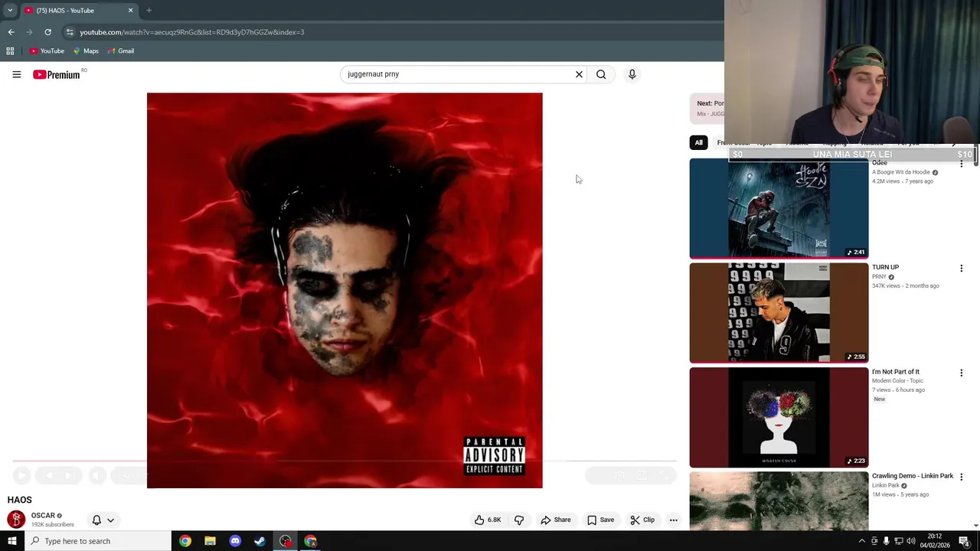Click the HAOS album art video player
Viewport: 980px width, 551px height.
345,290
